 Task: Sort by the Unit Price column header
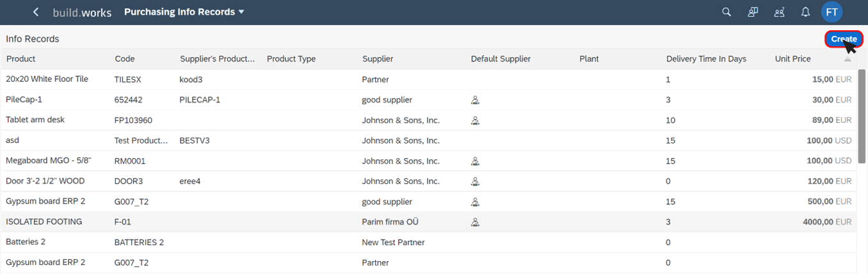[792, 59]
